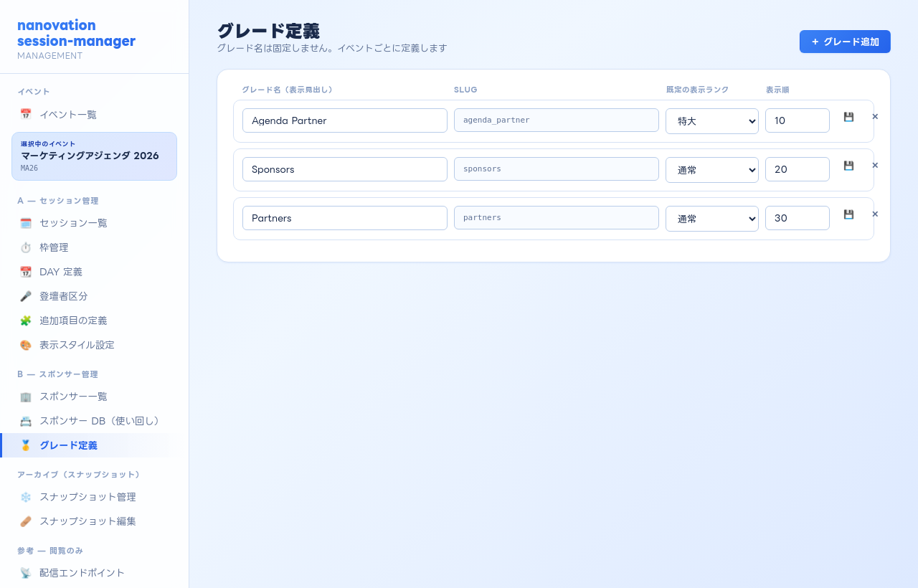Delete the Agenda Partner grade row
This screenshot has width=918, height=588.
(x=875, y=117)
